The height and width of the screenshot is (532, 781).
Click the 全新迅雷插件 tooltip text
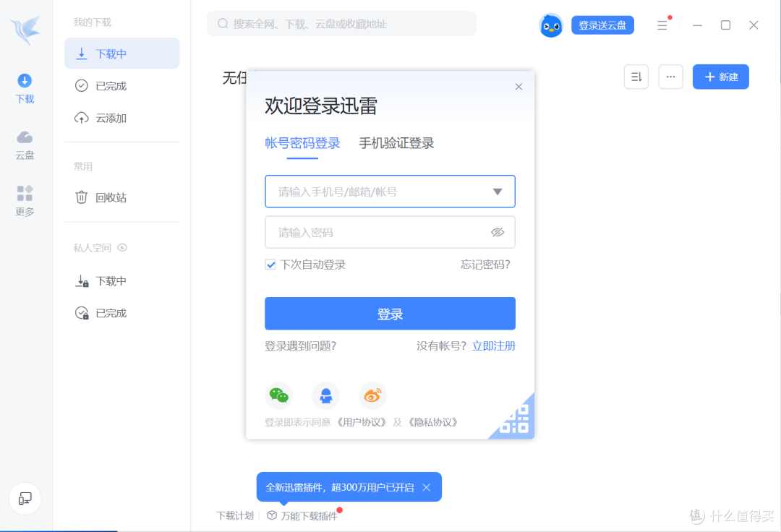point(340,488)
